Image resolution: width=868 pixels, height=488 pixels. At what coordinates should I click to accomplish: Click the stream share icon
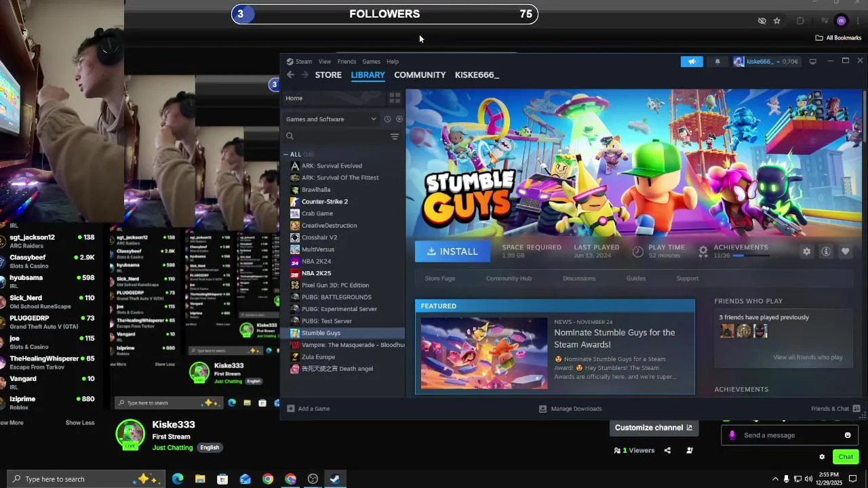pos(667,450)
